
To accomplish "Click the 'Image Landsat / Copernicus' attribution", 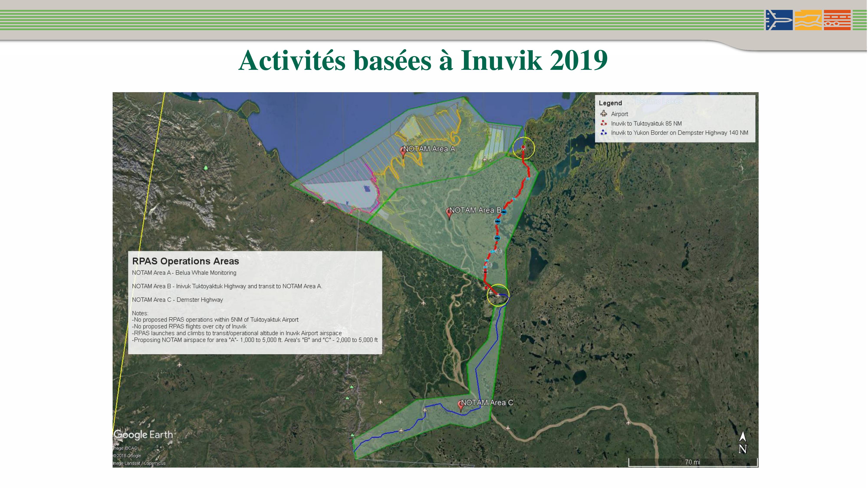I will coord(139,463).
